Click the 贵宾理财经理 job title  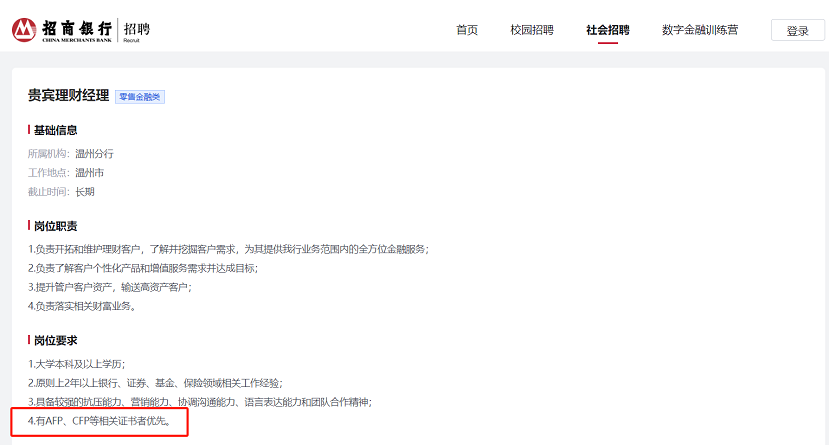point(68,96)
